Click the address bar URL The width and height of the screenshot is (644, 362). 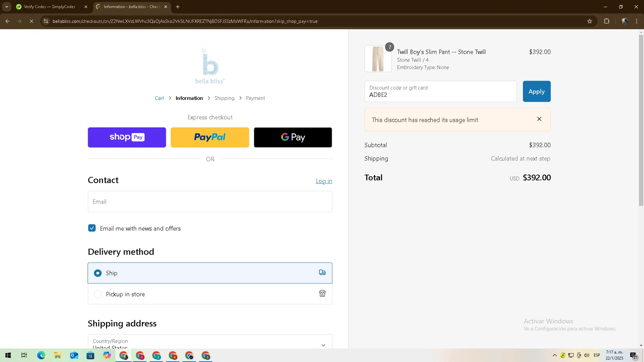point(185,21)
